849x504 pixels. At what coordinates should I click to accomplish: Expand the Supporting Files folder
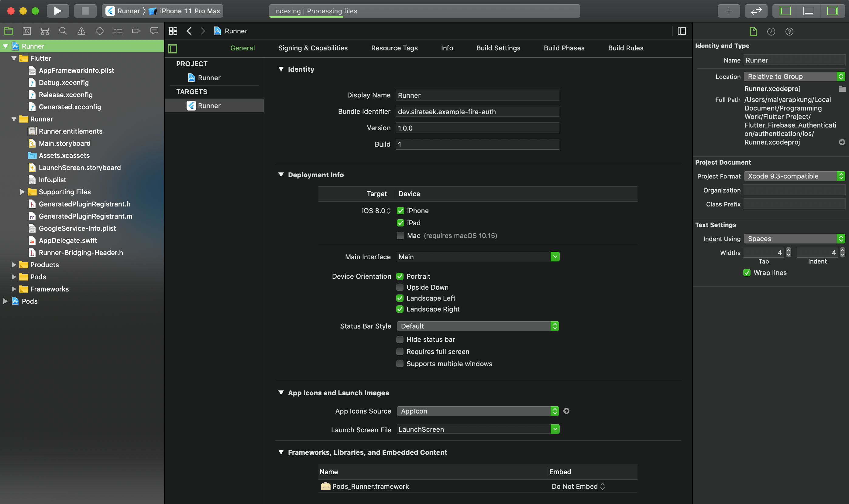(x=22, y=192)
